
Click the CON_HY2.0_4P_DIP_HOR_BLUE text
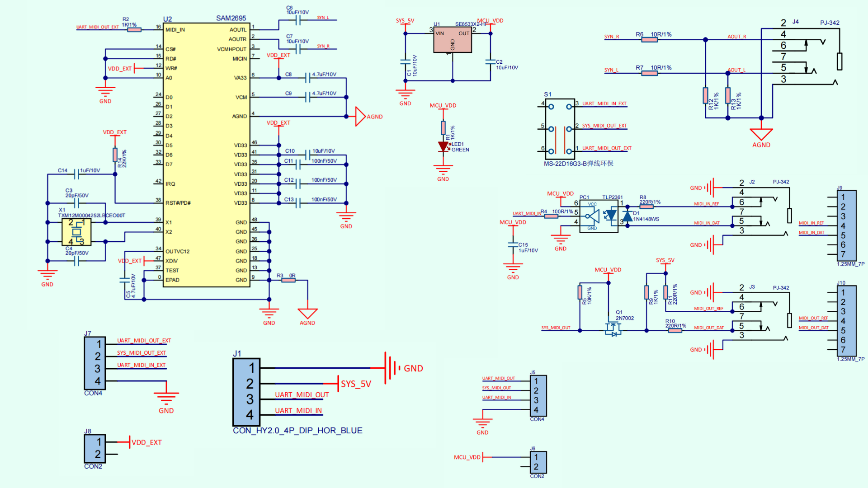297,431
